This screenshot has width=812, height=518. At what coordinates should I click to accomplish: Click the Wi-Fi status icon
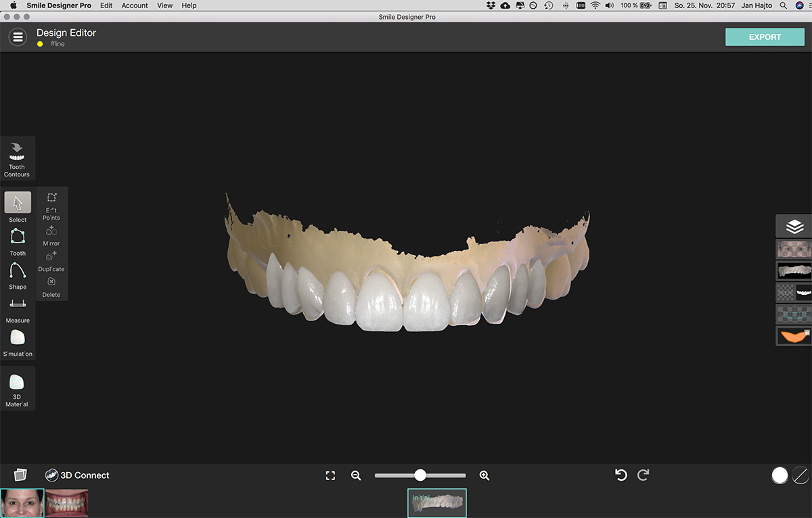595,5
